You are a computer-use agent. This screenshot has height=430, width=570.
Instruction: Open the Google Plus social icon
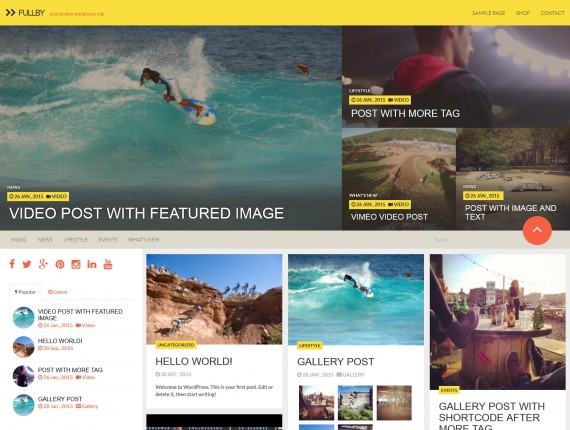43,264
